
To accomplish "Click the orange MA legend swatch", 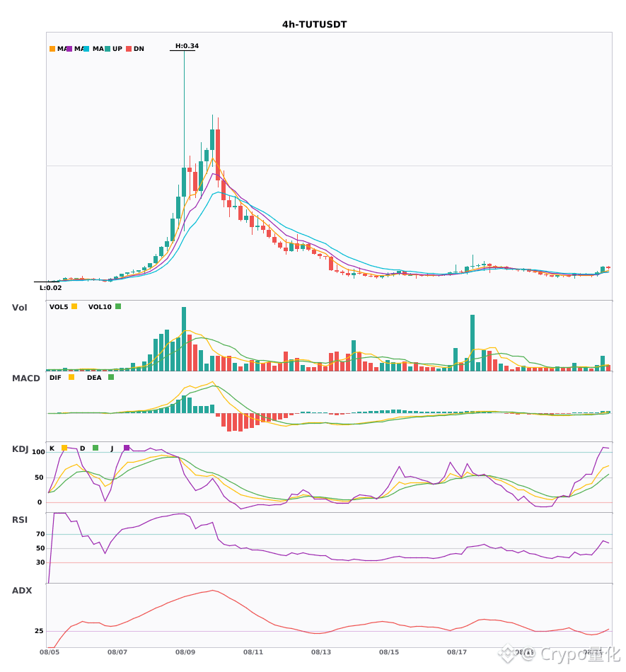I will point(52,49).
